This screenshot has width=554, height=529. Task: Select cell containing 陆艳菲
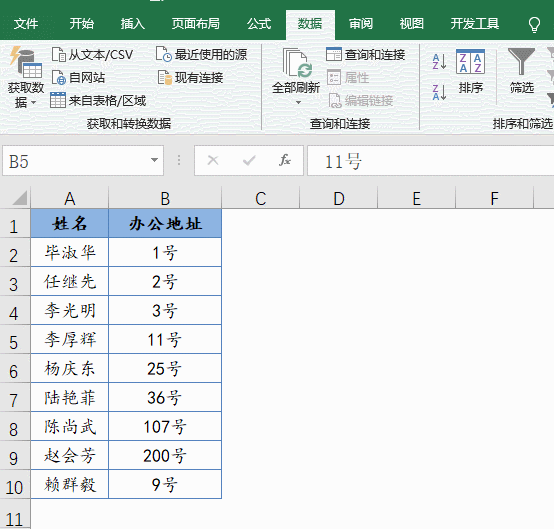coord(70,397)
